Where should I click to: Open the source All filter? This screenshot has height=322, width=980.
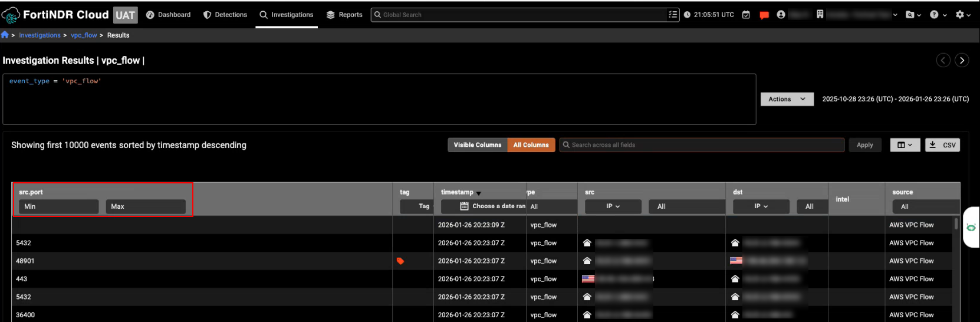pos(926,206)
